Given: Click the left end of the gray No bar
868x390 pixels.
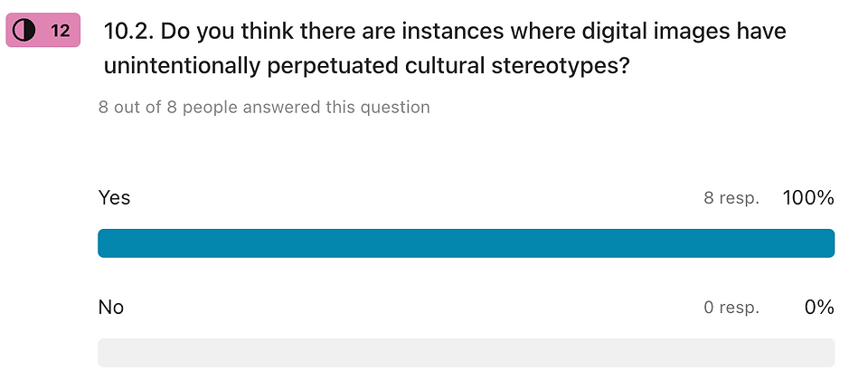Looking at the screenshot, I should pos(105,352).
